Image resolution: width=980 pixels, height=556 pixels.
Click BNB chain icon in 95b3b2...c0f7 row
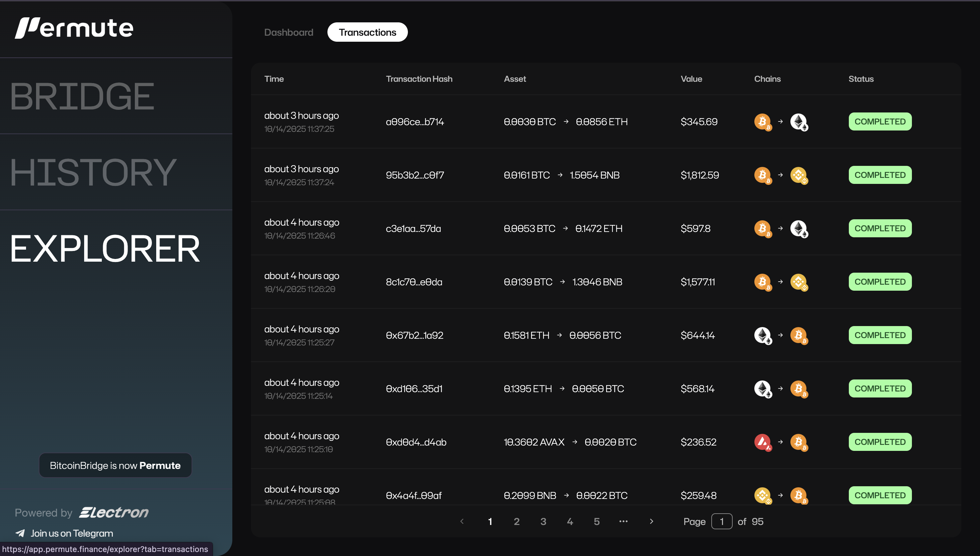[798, 175]
